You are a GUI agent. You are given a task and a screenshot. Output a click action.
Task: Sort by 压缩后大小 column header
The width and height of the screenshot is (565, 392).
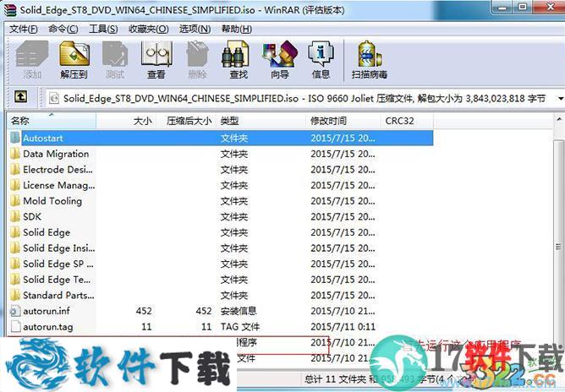[x=186, y=121]
